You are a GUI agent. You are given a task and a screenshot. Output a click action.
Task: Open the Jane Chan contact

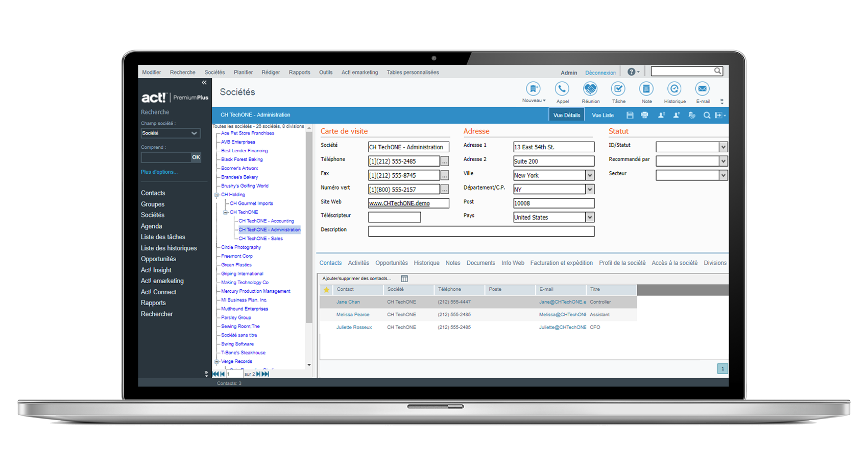coord(348,302)
